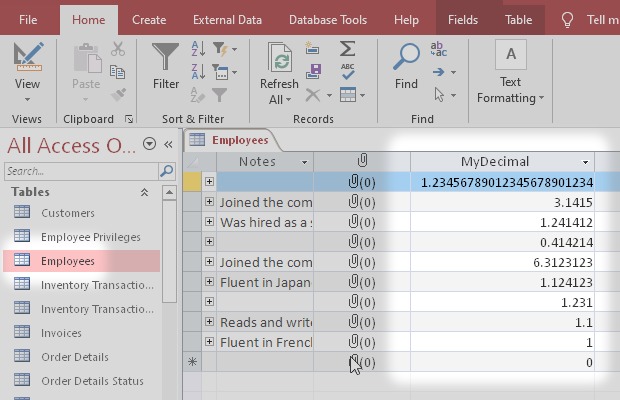The image size is (620, 400).
Task: Click the Spelling check icon
Action: pos(347,71)
